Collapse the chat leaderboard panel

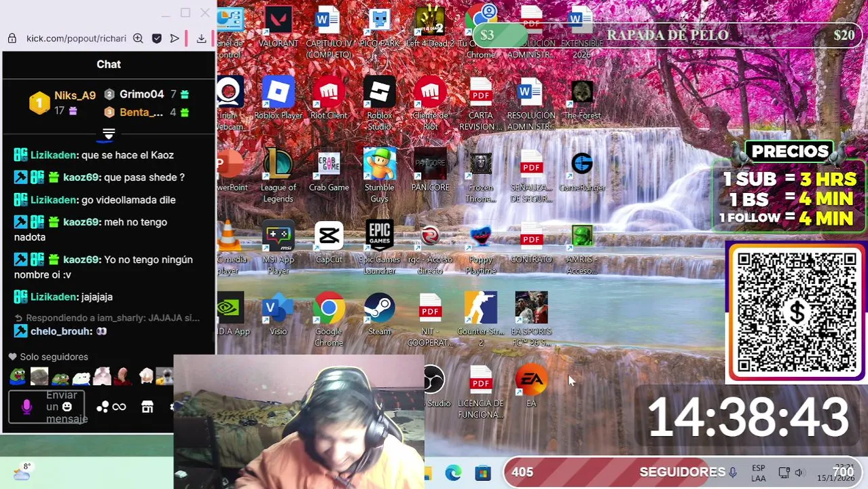pyautogui.click(x=109, y=134)
